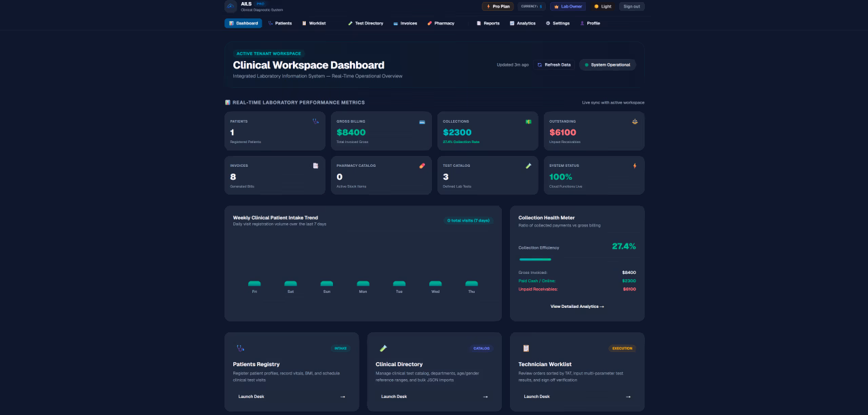This screenshot has width=868, height=415.
Task: Launch Desk on Clinical Directory card
Action: pos(435,397)
